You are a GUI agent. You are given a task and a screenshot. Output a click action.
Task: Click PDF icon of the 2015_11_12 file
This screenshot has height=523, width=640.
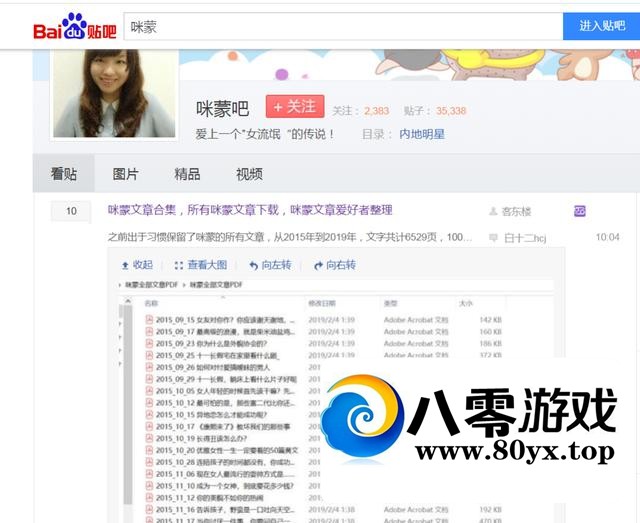click(x=149, y=498)
